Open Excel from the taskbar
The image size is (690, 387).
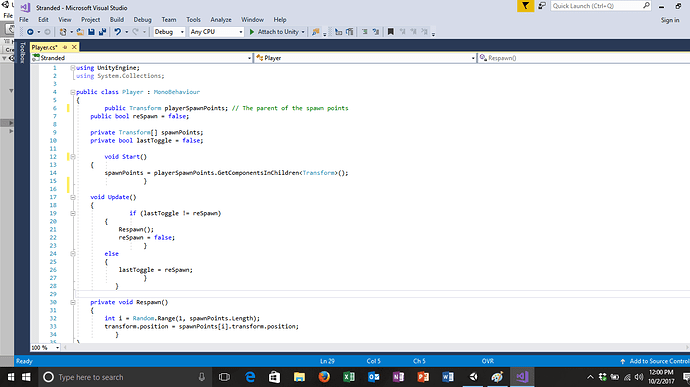(x=349, y=377)
